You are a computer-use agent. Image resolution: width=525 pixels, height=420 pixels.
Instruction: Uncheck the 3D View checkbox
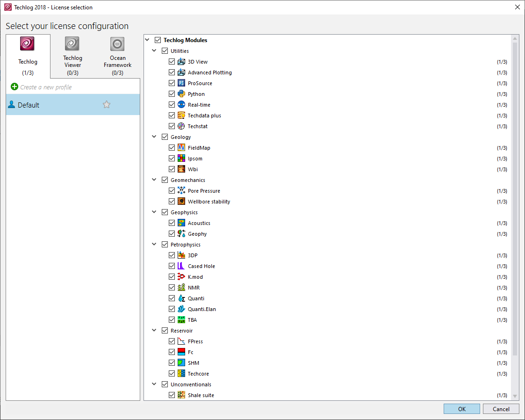[x=172, y=62]
